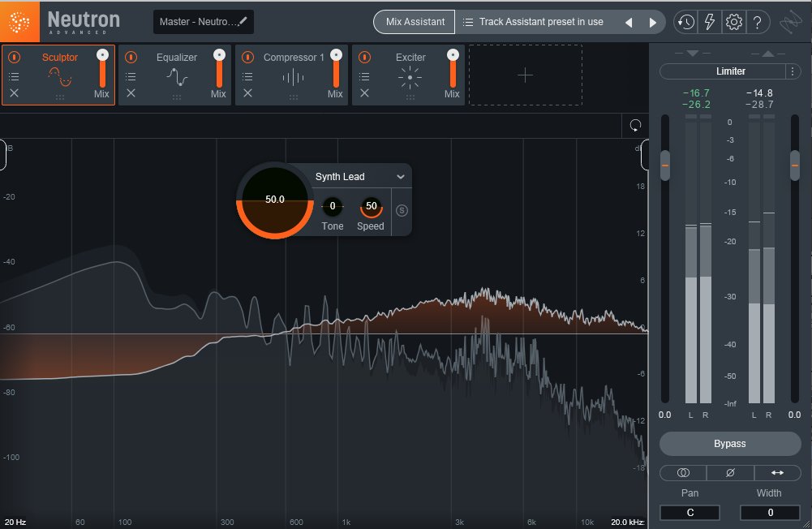Image resolution: width=812 pixels, height=529 pixels.
Task: Toggle Equalizer module power button
Action: click(x=131, y=57)
